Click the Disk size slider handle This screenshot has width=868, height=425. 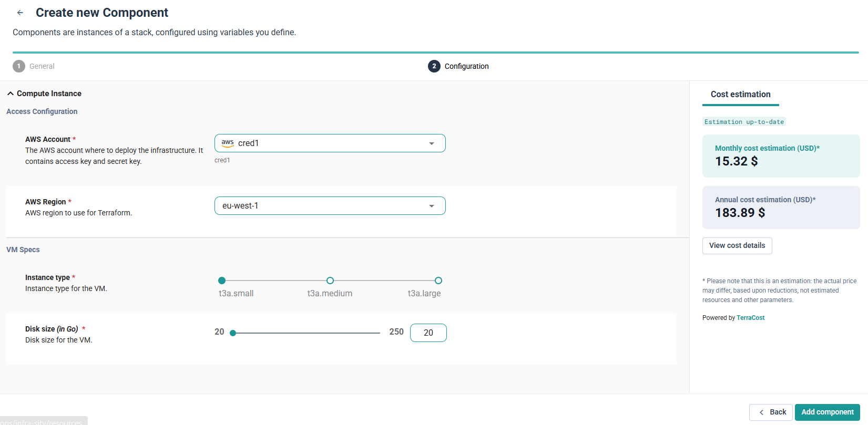(233, 333)
